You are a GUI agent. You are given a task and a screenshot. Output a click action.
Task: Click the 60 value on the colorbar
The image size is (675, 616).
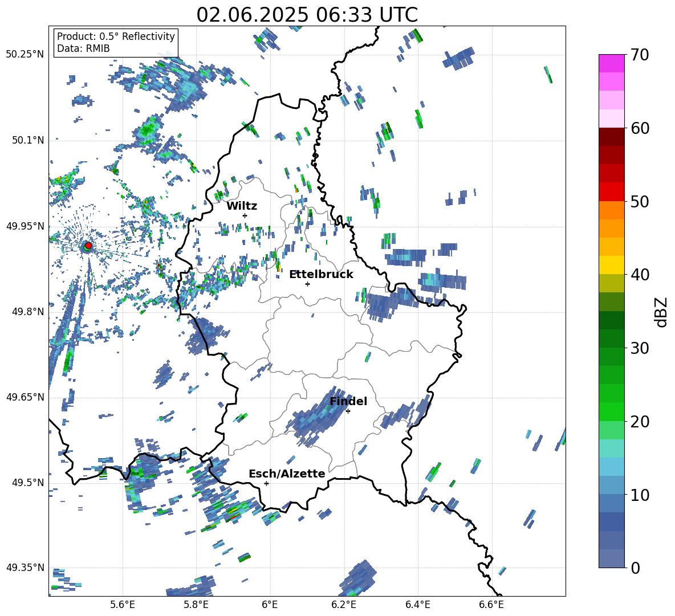point(640,128)
